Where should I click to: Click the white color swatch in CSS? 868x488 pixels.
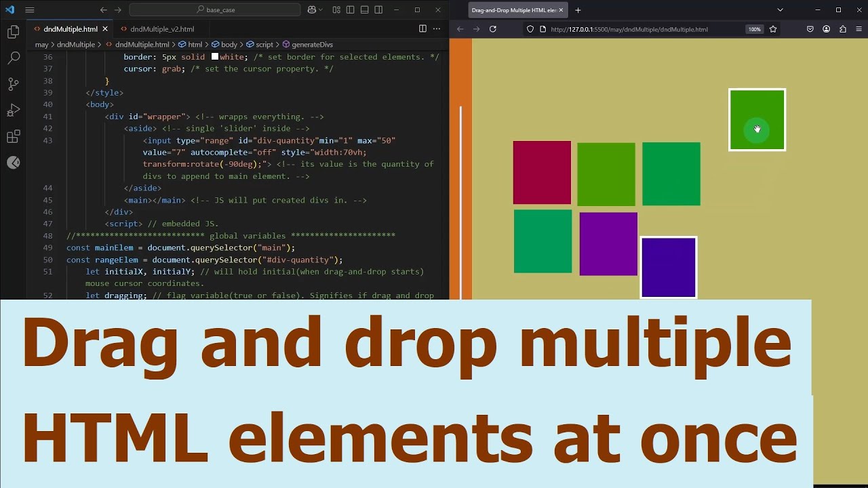(x=215, y=58)
